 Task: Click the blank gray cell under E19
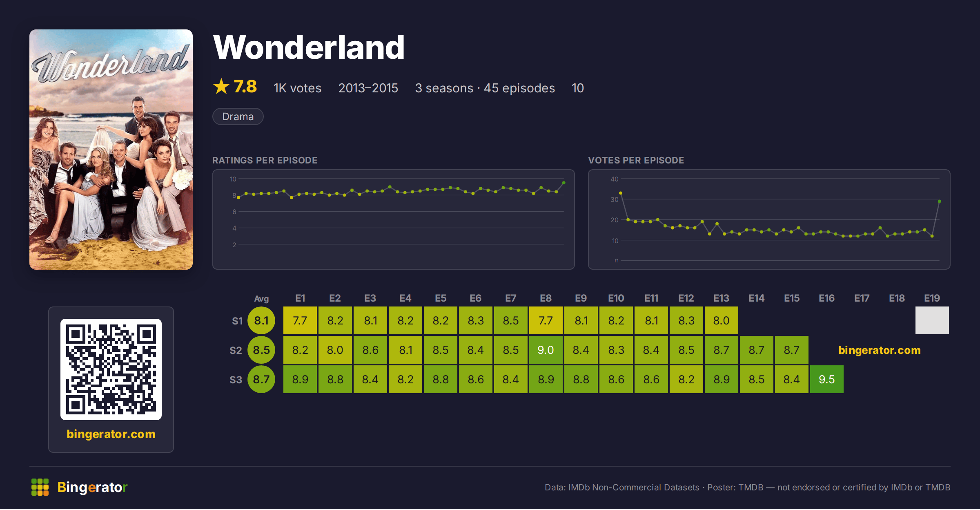click(932, 320)
